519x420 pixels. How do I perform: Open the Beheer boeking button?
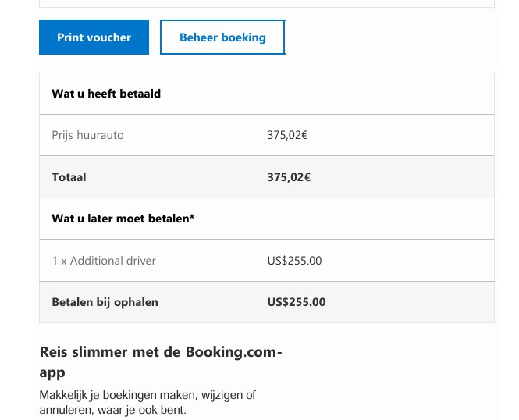pyautogui.click(x=222, y=37)
